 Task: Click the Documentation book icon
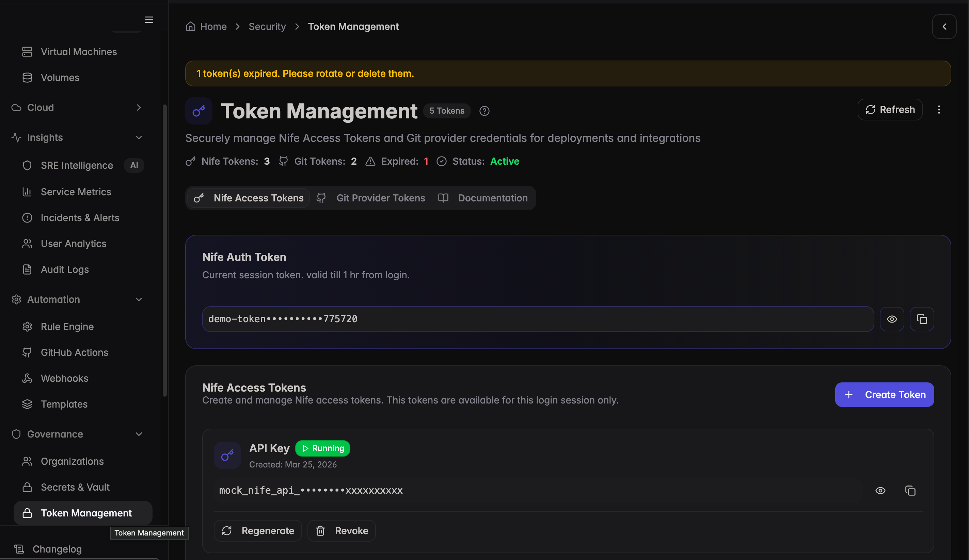[443, 198]
